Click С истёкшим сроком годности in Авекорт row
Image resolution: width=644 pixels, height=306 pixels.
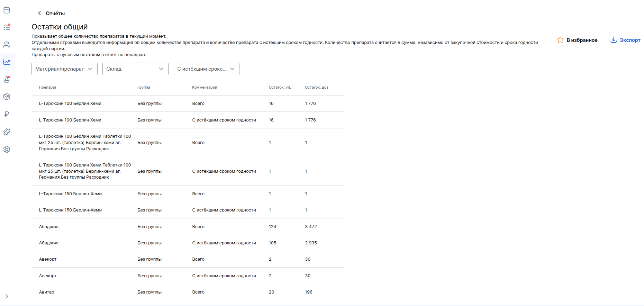point(224,276)
